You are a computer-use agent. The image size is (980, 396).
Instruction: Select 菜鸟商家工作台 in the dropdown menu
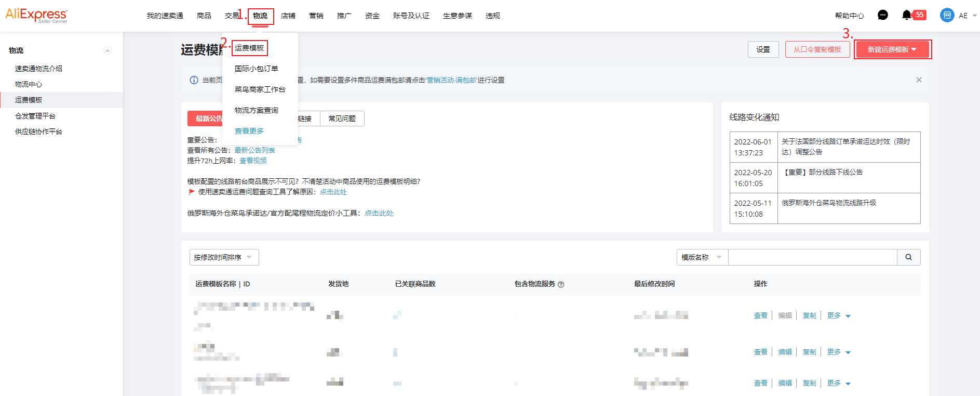(260, 89)
